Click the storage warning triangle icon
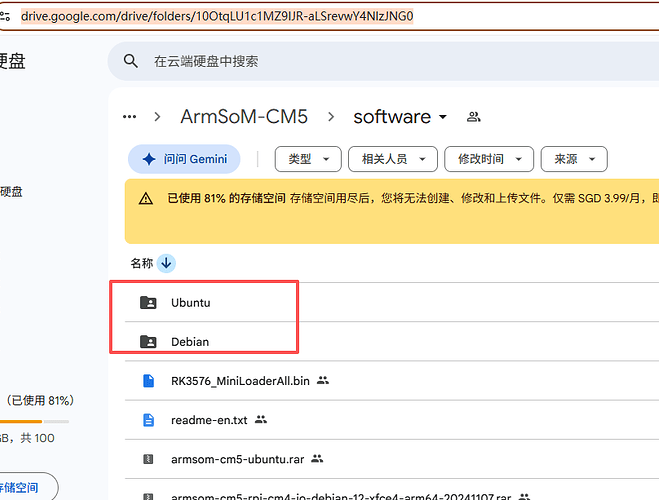 pos(146,198)
